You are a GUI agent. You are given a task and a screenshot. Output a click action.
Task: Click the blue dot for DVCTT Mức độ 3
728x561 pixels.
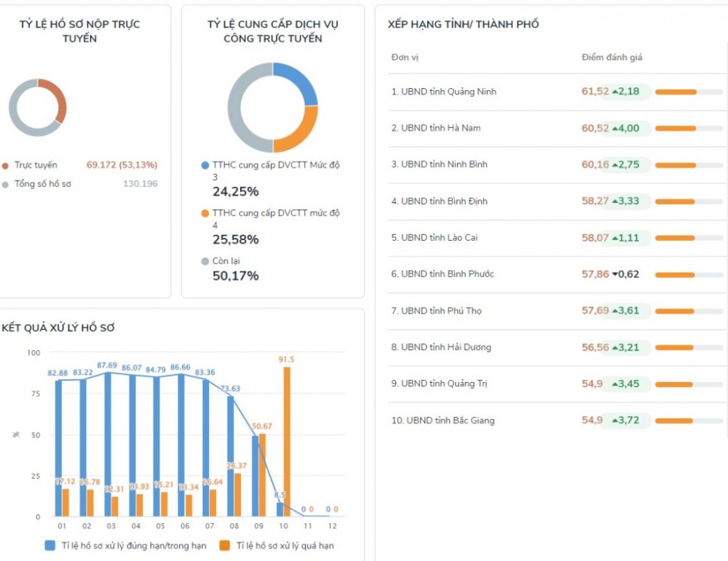205,165
